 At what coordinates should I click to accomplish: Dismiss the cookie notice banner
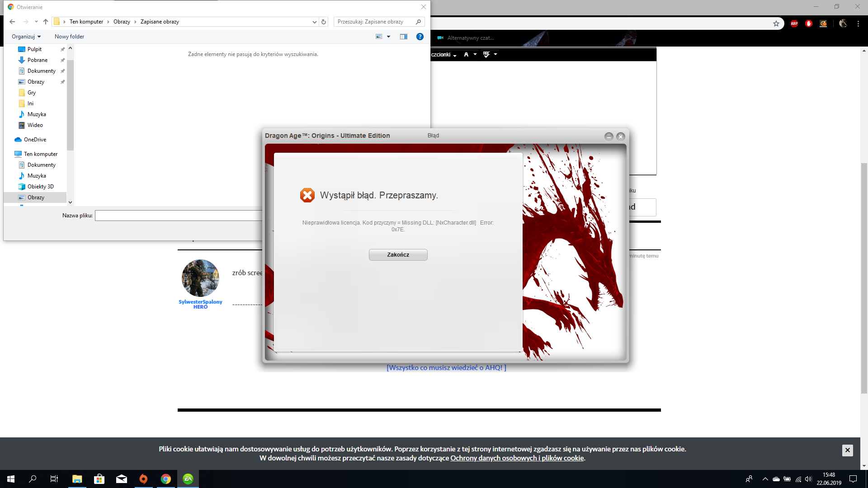[x=847, y=450]
